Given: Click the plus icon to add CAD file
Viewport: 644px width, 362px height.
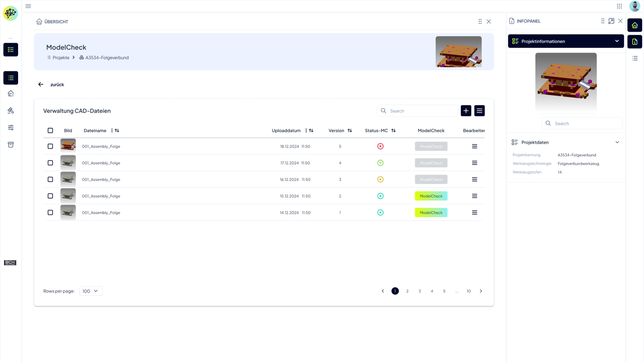Looking at the screenshot, I should [x=466, y=111].
